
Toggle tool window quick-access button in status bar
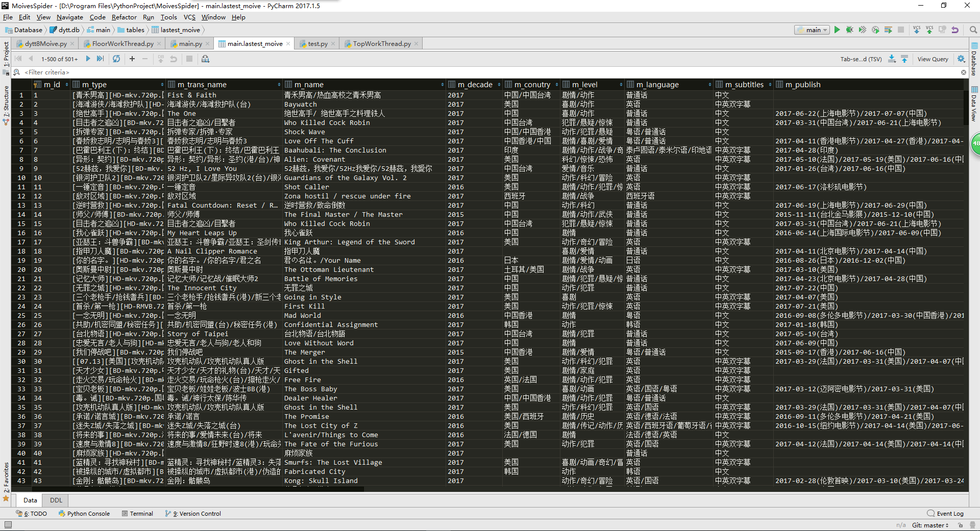click(x=8, y=525)
